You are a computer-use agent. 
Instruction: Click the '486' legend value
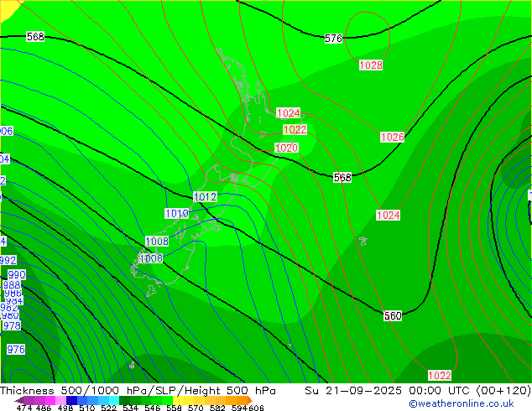pos(44,408)
